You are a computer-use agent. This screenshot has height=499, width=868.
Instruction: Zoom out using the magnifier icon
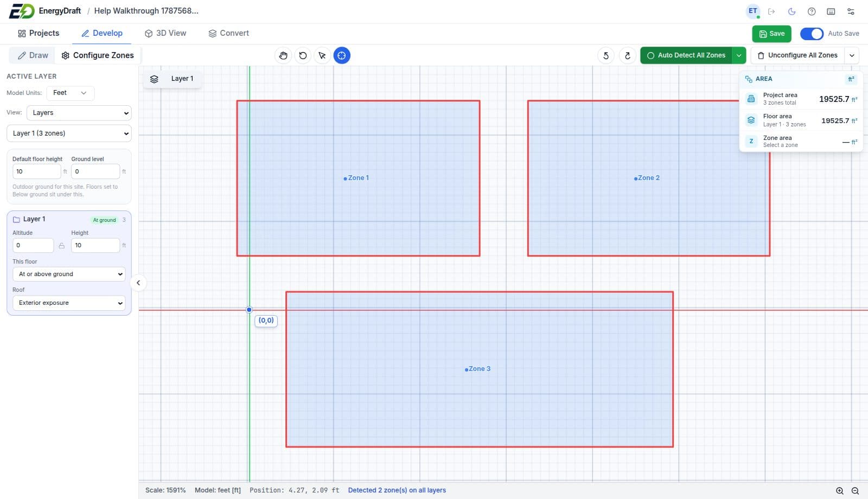click(855, 490)
